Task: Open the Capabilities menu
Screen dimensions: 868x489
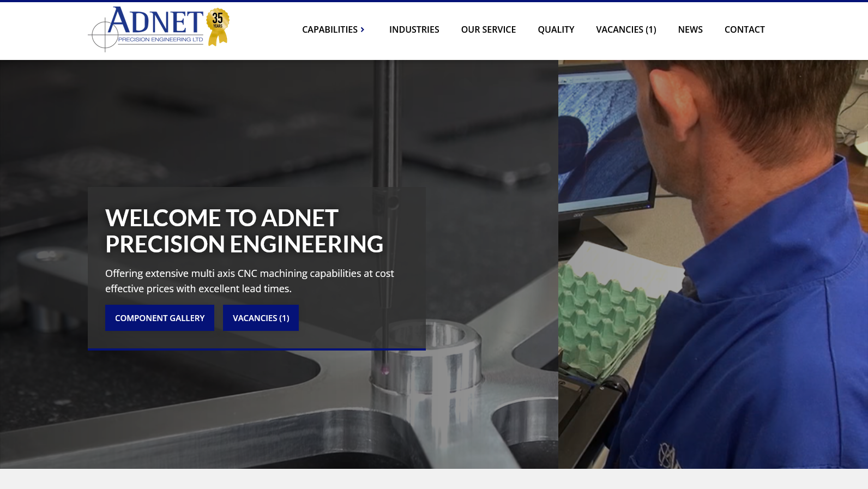Action: click(x=329, y=29)
